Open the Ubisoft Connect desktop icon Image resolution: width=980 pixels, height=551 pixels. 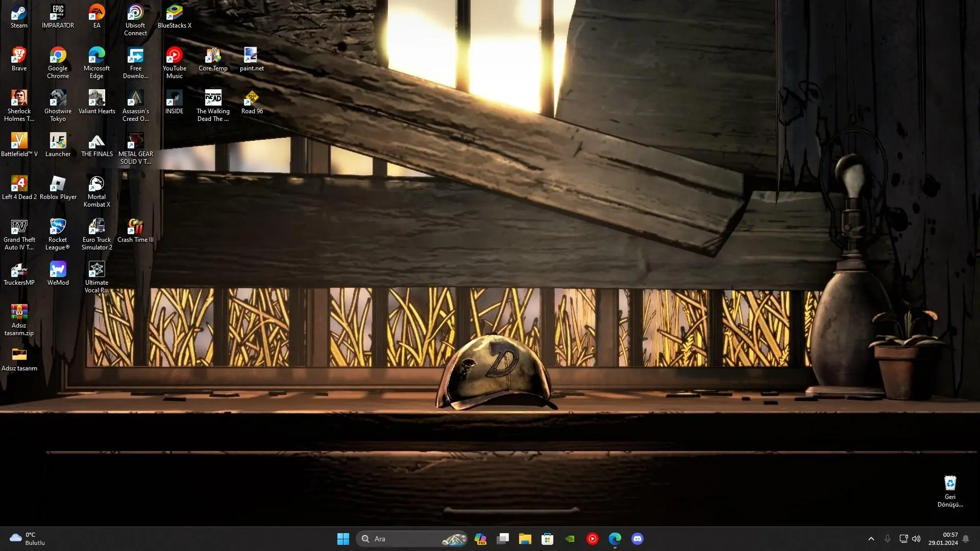coord(135,20)
